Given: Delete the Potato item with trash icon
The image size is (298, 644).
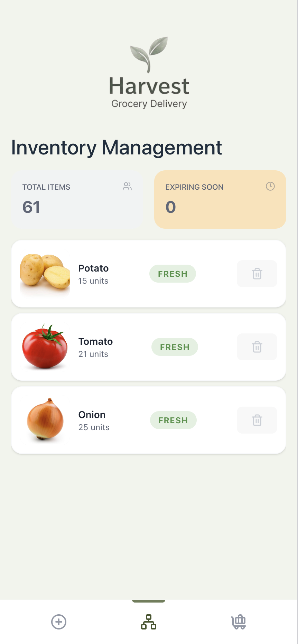Looking at the screenshot, I should tap(257, 274).
